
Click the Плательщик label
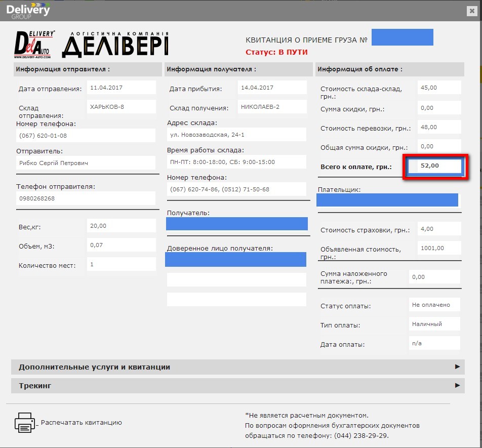[x=339, y=190]
